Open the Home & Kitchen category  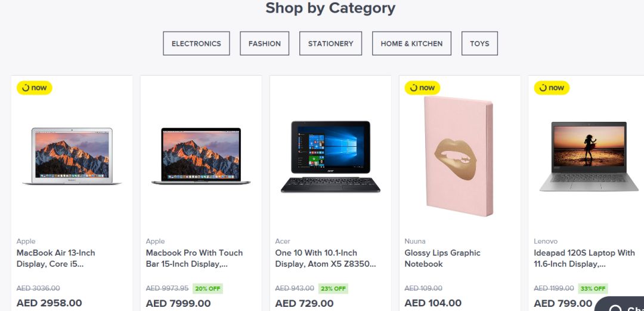(x=411, y=44)
